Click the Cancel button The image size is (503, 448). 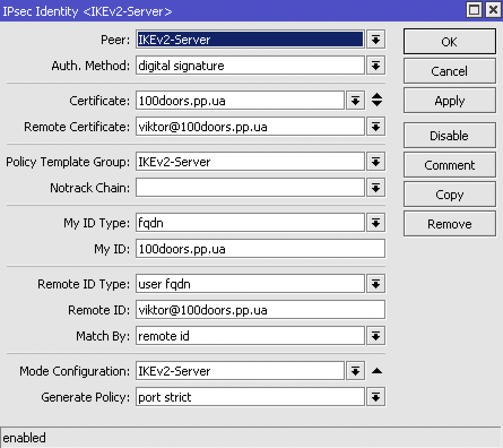(449, 71)
